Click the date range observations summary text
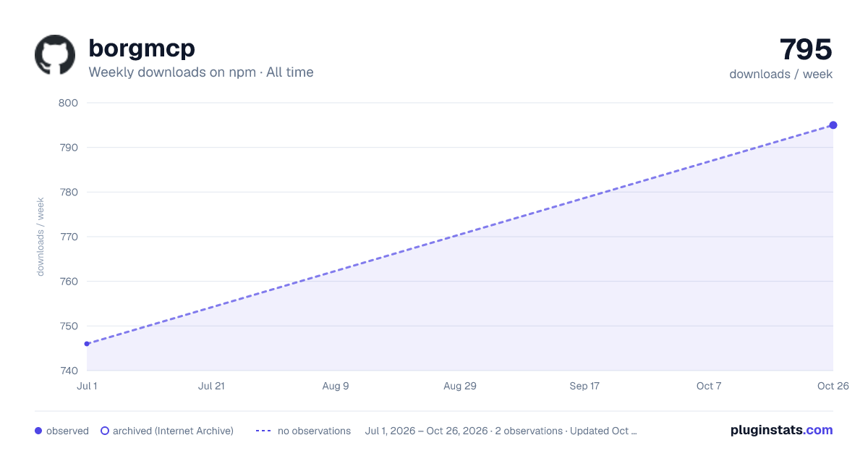The image size is (868, 456). 501,431
